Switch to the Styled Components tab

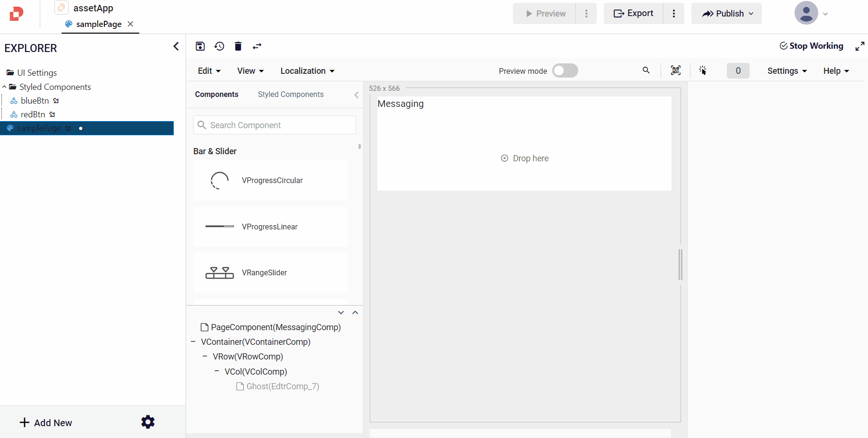tap(291, 94)
